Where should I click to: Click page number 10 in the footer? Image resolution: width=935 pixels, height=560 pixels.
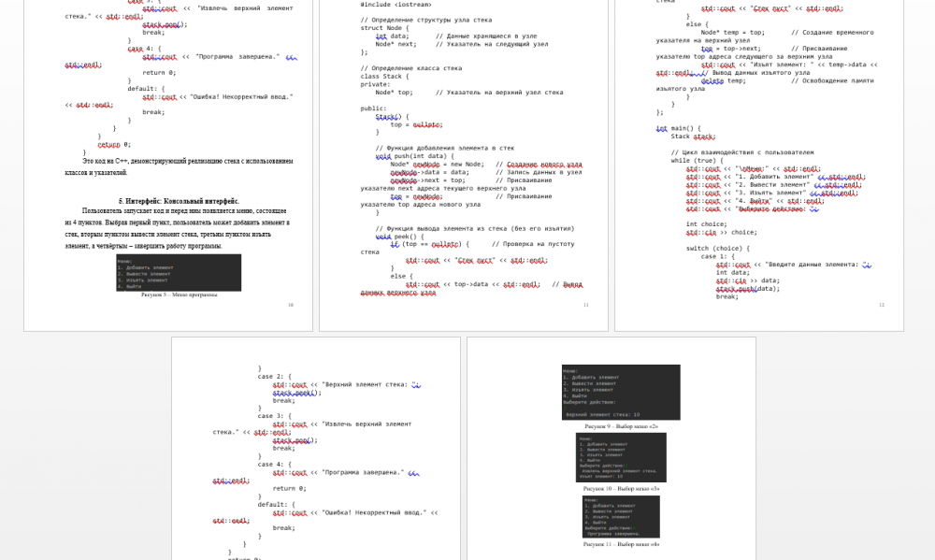point(290,305)
